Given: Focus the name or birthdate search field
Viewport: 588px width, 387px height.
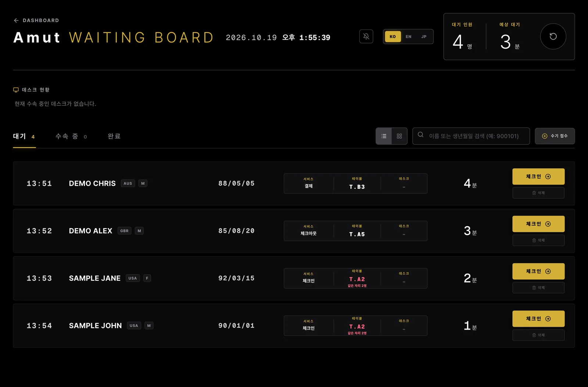Looking at the screenshot, I should pyautogui.click(x=471, y=136).
